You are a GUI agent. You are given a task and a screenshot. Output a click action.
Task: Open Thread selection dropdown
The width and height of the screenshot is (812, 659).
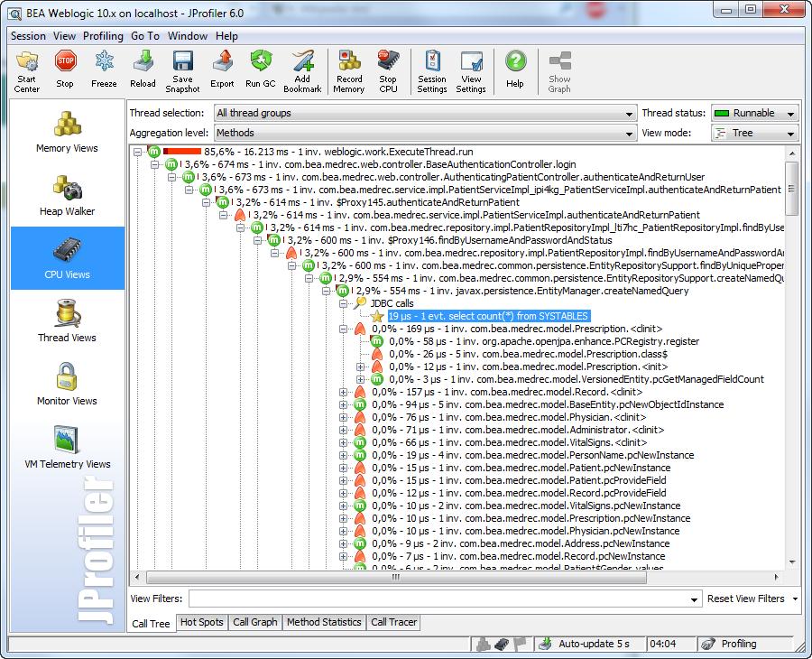click(x=425, y=113)
